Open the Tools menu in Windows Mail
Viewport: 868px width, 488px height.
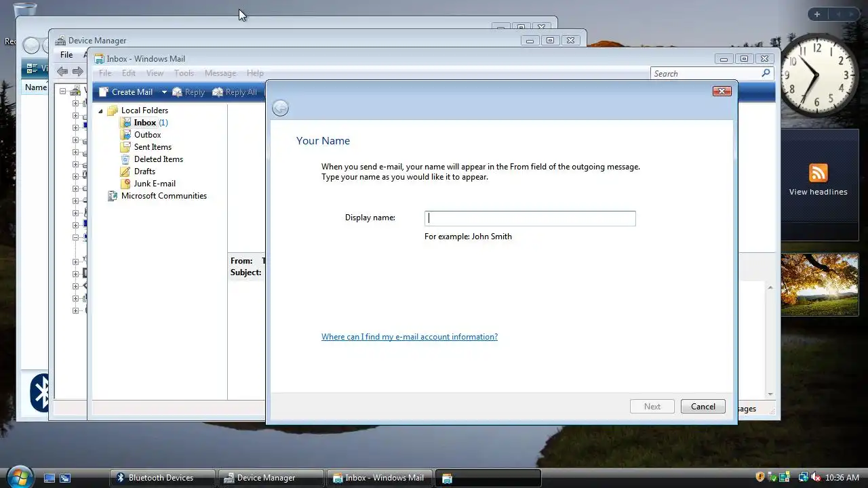pyautogui.click(x=184, y=73)
